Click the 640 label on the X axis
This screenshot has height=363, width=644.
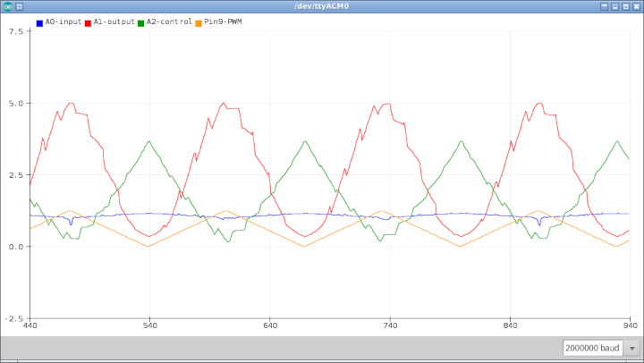click(x=270, y=327)
